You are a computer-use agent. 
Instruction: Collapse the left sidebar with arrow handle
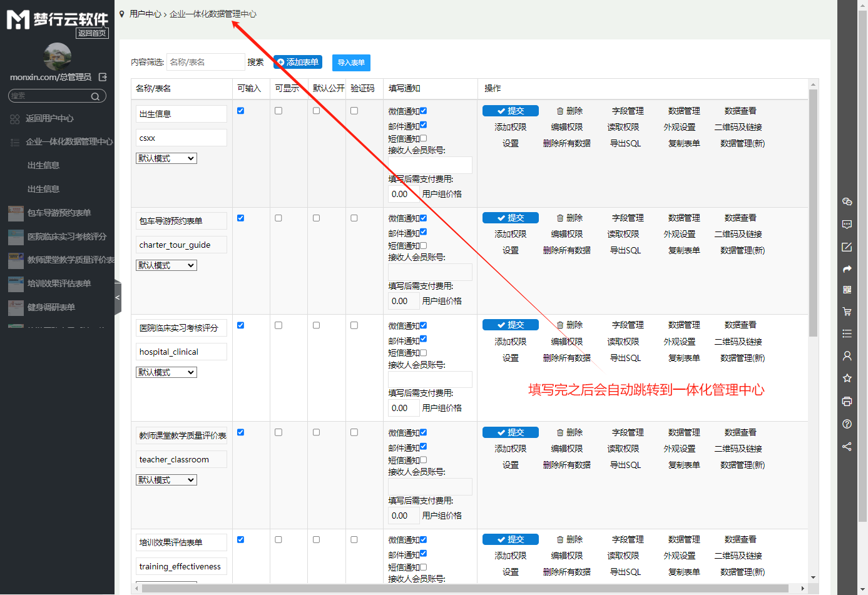coord(118,297)
